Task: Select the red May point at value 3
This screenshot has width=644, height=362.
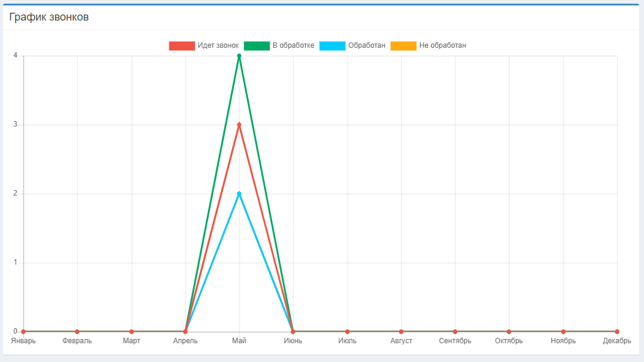Action: [239, 125]
